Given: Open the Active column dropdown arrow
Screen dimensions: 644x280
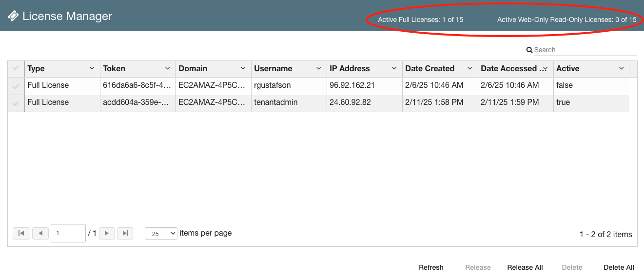Looking at the screenshot, I should [621, 68].
